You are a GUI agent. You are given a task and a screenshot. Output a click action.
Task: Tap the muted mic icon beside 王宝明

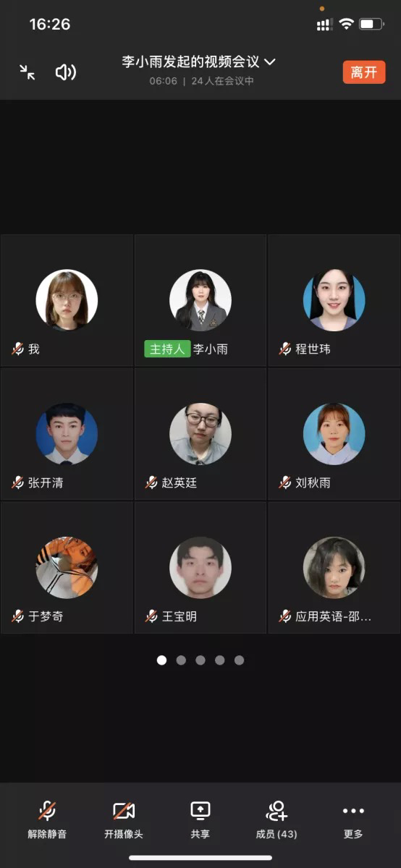151,616
